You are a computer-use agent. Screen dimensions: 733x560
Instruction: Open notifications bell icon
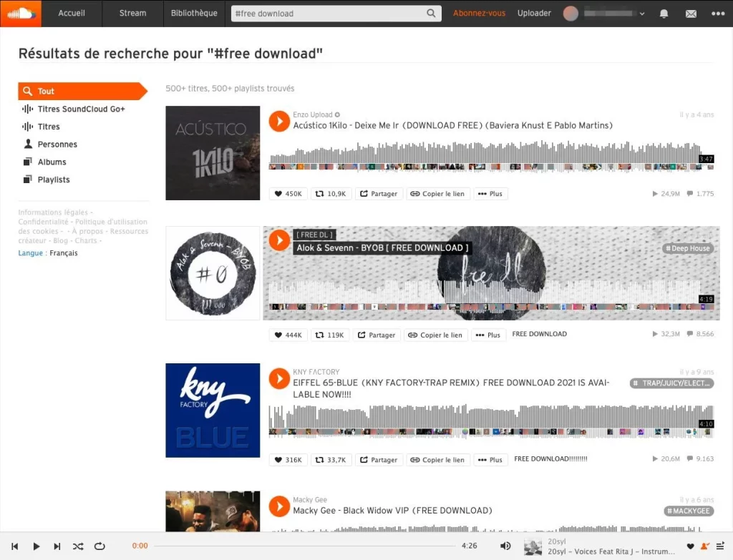pos(664,14)
